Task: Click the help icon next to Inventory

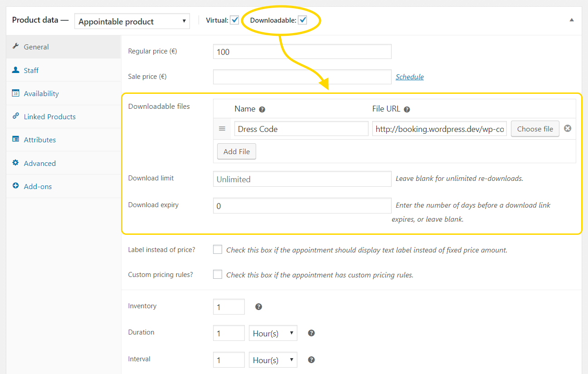Action: 259,306
